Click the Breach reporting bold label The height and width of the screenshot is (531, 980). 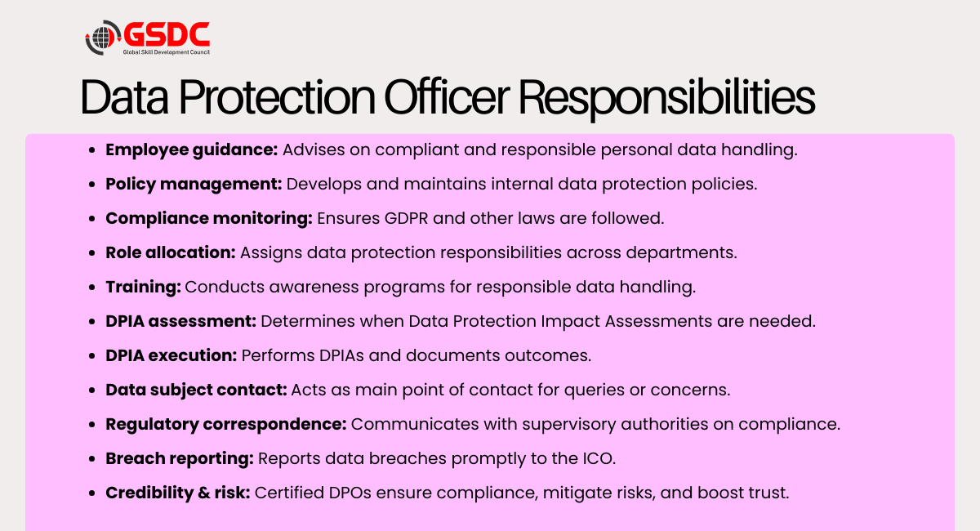(x=180, y=458)
